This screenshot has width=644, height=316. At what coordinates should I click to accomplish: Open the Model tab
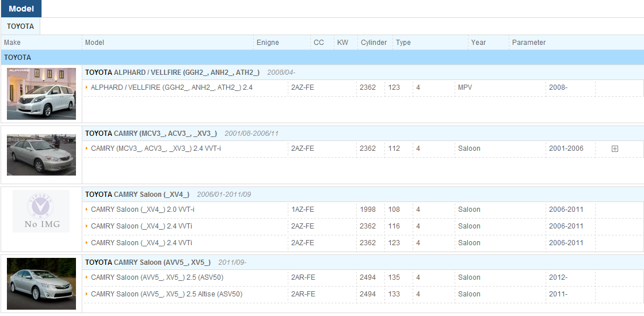tap(21, 9)
